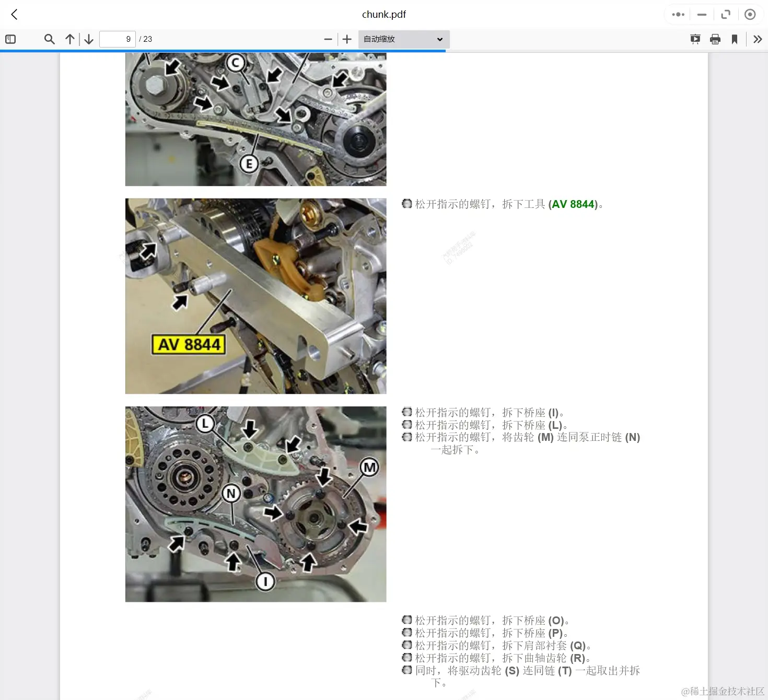
Task: Expand the hidden toolbar tools chevron
Action: [x=758, y=39]
